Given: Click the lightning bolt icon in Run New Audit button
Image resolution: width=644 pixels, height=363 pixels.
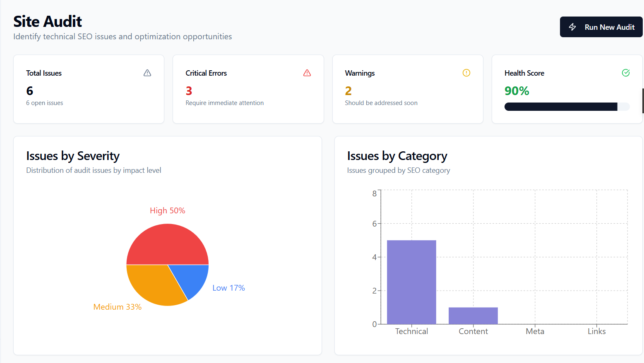Looking at the screenshot, I should pyautogui.click(x=572, y=27).
